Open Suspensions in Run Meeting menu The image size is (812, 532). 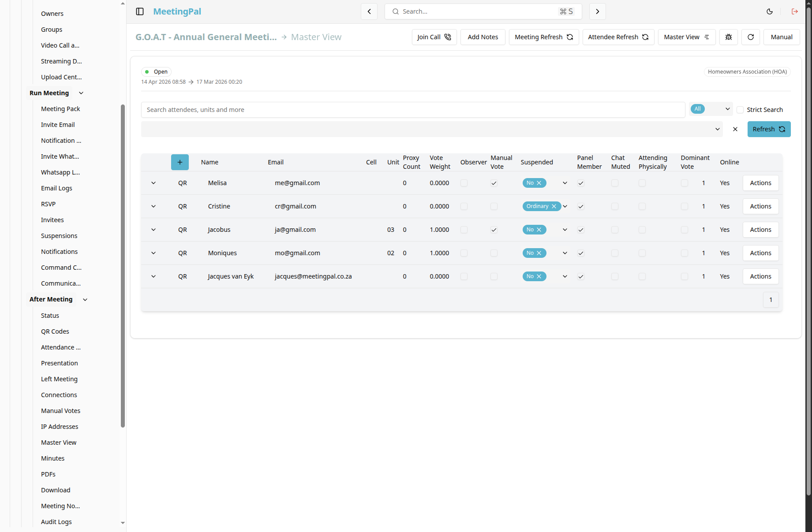point(59,236)
